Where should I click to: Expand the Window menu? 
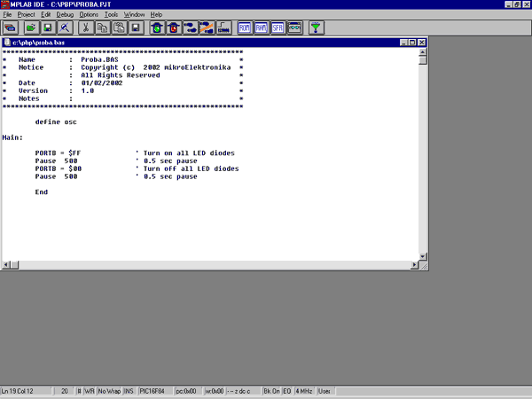(134, 15)
